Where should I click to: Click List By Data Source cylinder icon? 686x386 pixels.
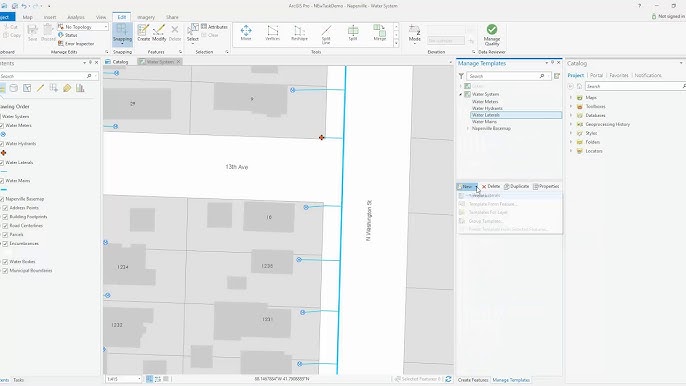[14, 88]
